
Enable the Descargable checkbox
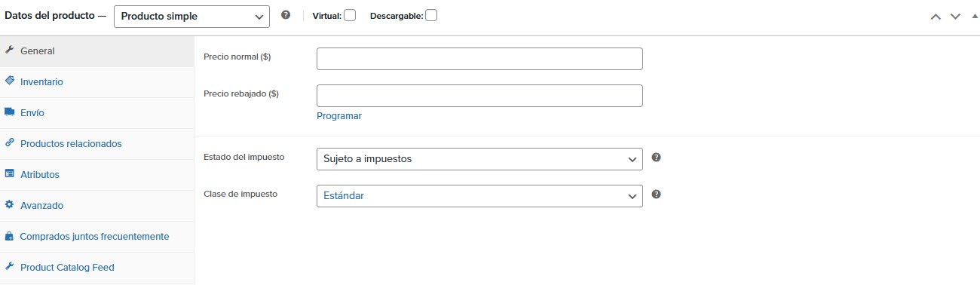click(431, 15)
